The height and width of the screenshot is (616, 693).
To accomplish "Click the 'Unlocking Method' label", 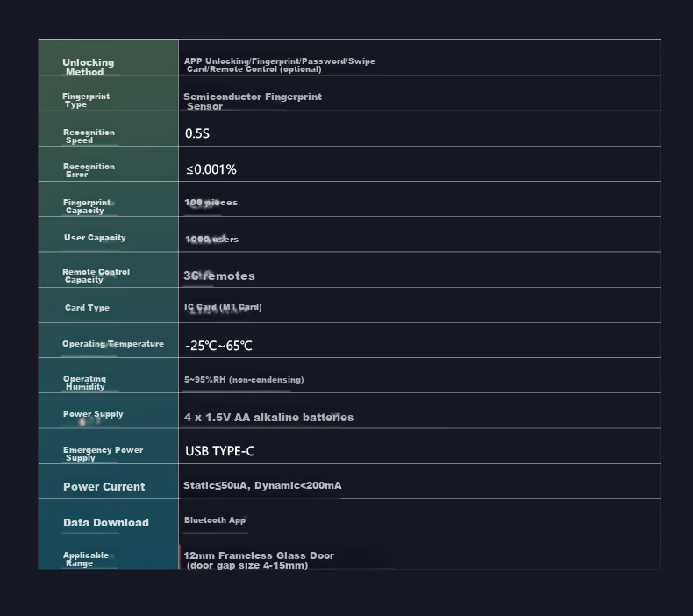I will pos(89,68).
